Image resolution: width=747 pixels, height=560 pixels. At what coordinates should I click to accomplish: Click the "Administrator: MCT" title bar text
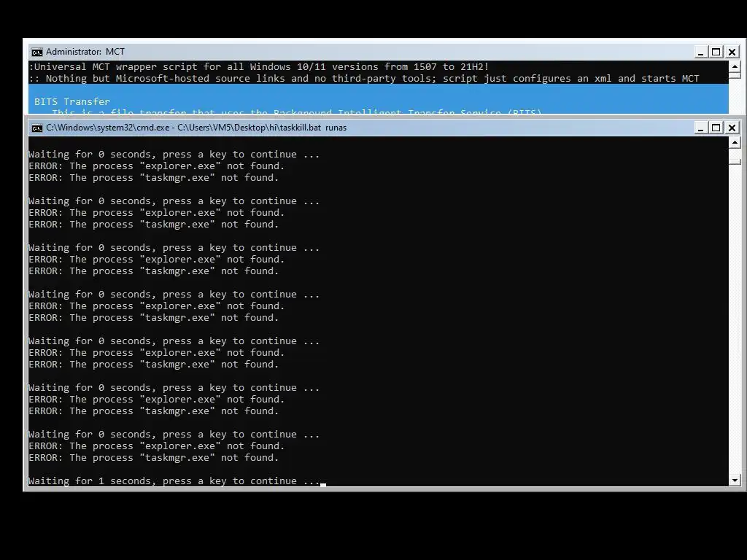[x=85, y=52]
